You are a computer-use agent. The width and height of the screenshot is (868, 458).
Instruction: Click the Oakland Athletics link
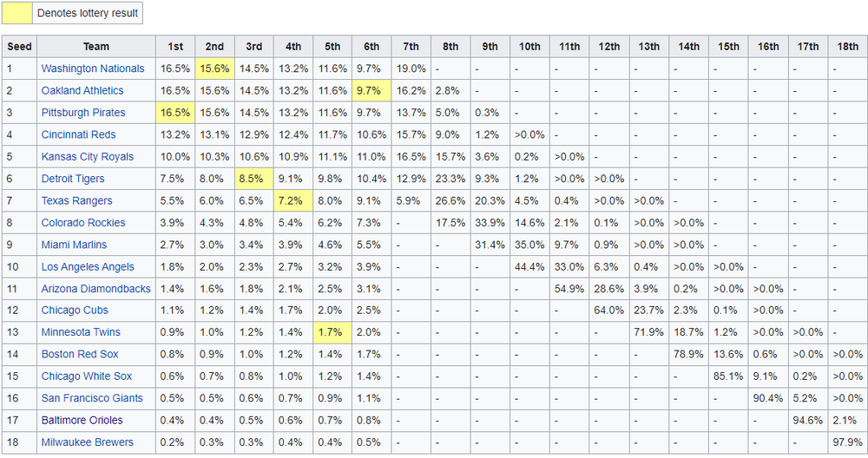(x=82, y=90)
